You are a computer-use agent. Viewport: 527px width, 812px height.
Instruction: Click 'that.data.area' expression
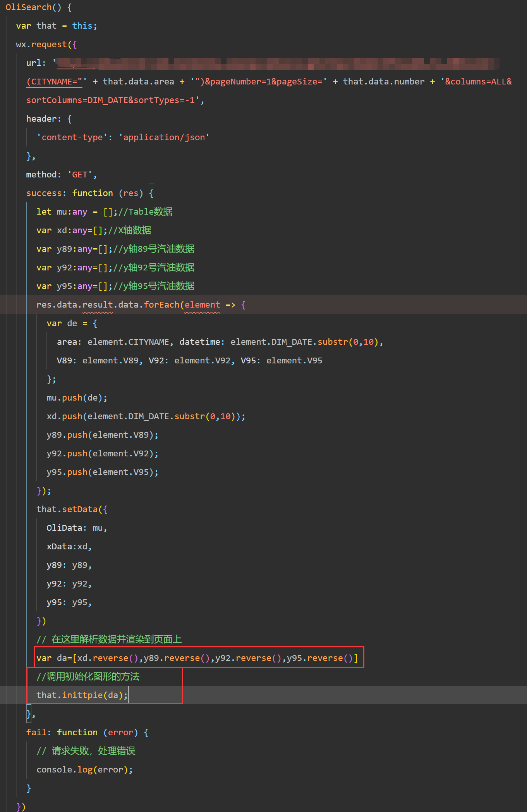[x=139, y=82]
